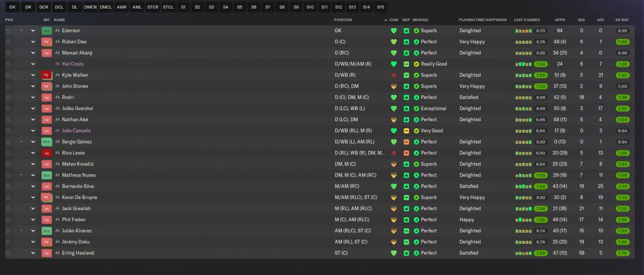Click Joško Gvardiol's morale icon

pos(416,109)
